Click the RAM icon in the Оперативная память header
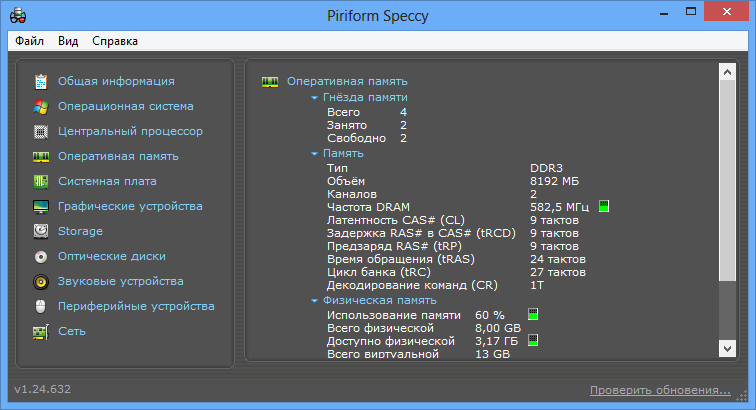Viewport: 756px width, 410px height. 270,82
